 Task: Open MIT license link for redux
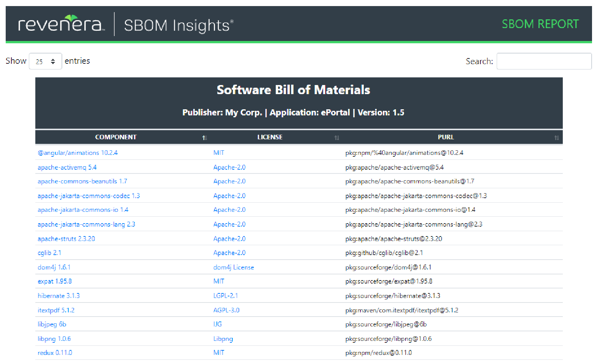[219, 353]
